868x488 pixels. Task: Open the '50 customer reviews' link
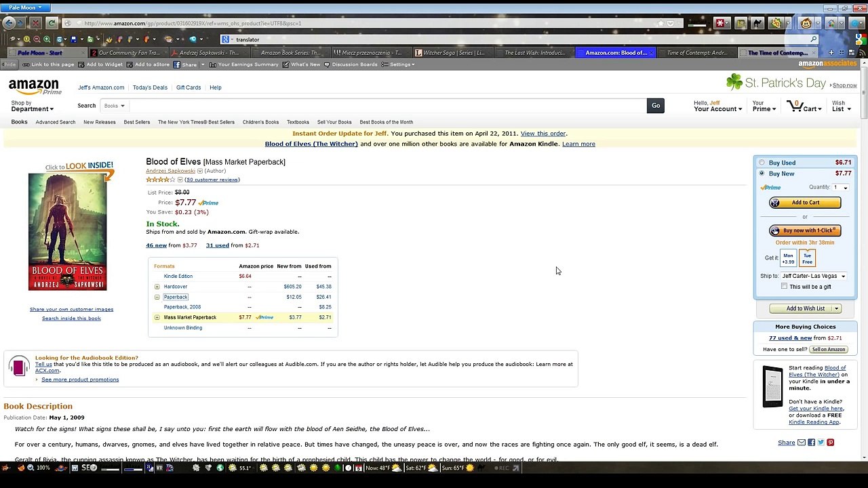212,180
